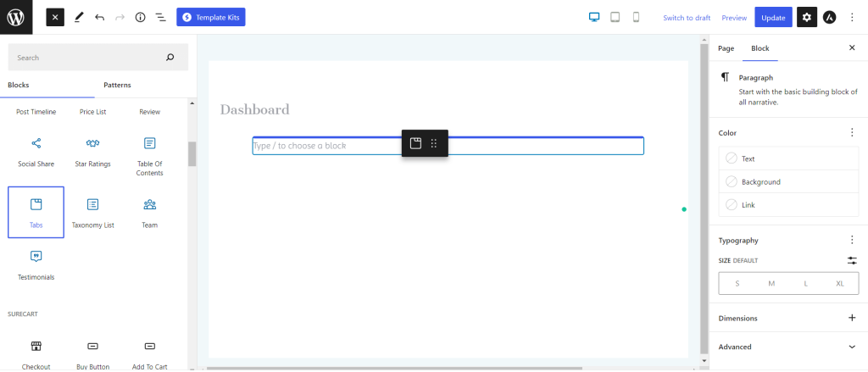The image size is (868, 372).
Task: Open Template Kits library
Action: 211,17
